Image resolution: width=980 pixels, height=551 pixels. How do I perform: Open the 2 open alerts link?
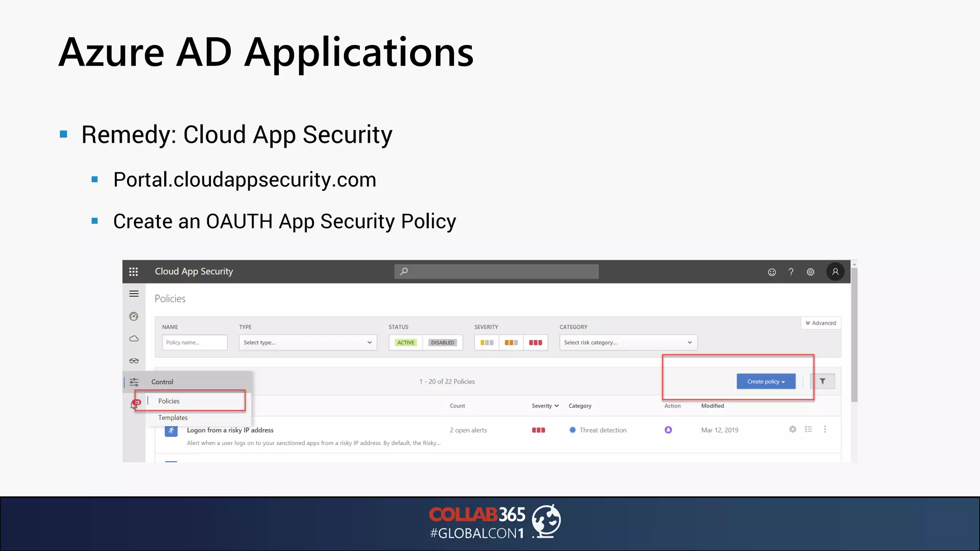(x=468, y=430)
